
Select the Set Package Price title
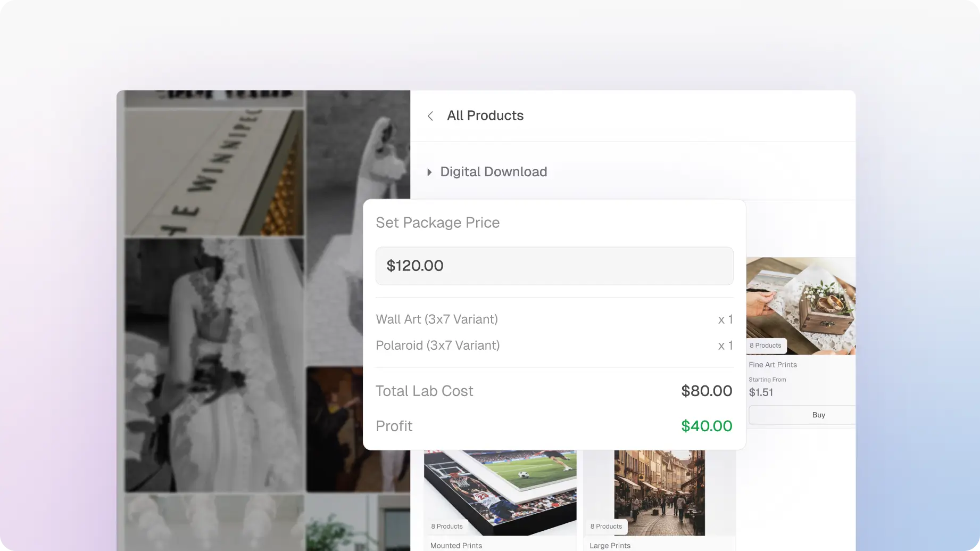click(438, 223)
